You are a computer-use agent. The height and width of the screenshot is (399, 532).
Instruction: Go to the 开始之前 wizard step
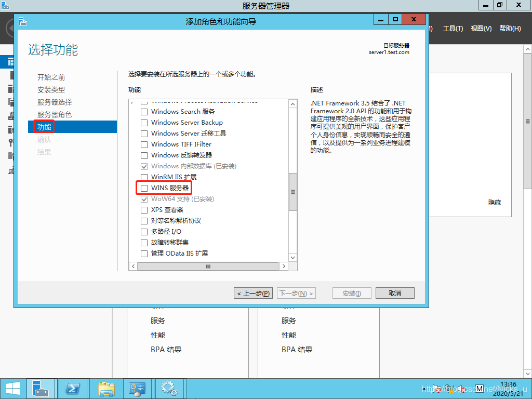click(51, 77)
